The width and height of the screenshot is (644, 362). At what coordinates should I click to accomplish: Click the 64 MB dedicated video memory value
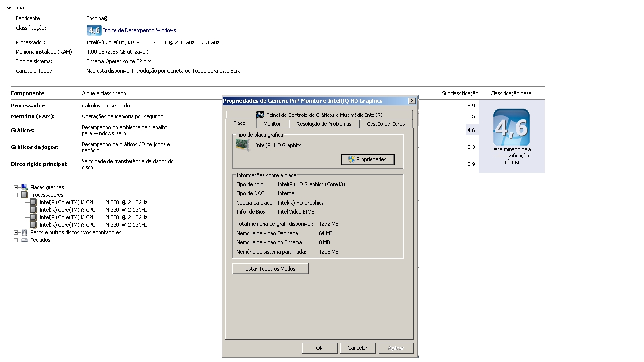pos(326,233)
